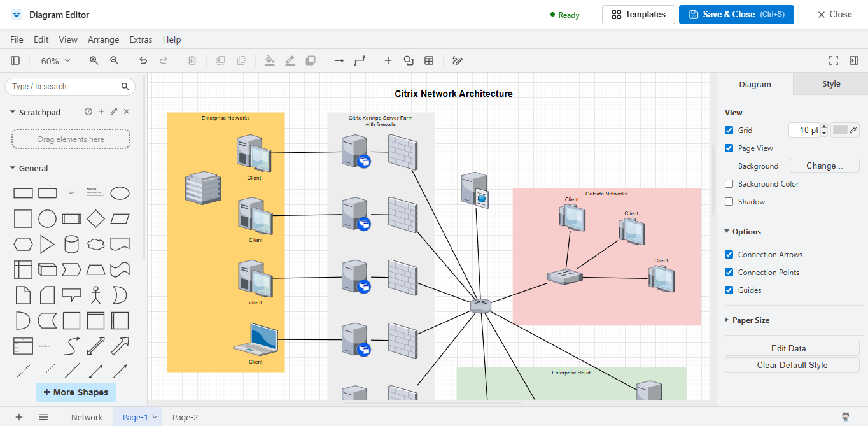Toggle the sidebar panel icon in toolbar
Viewport: 868px width, 426px height.
coord(15,60)
